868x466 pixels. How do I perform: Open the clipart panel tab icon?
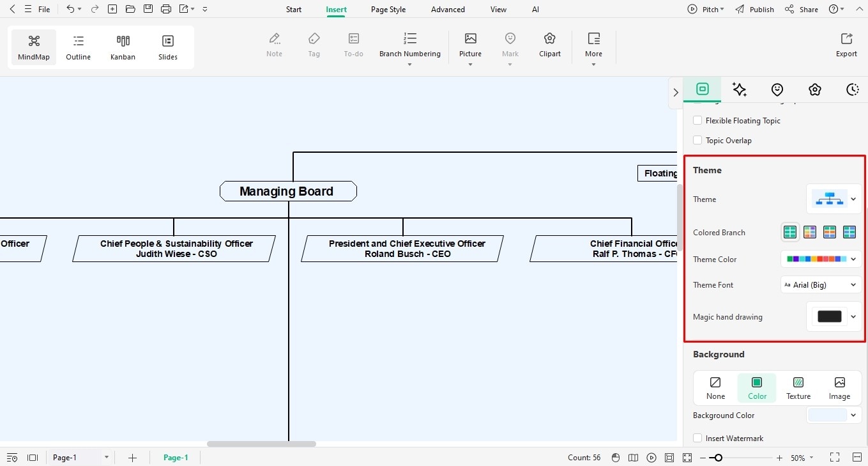814,89
